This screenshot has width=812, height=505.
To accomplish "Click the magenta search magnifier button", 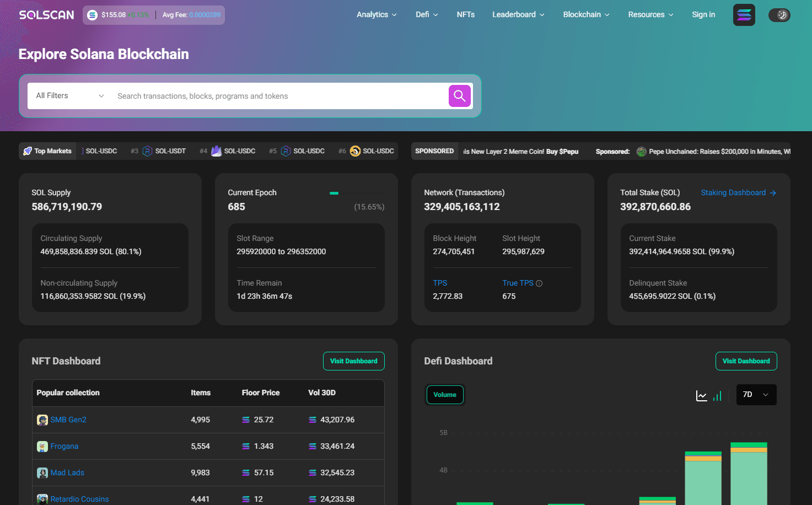I will click(x=459, y=96).
